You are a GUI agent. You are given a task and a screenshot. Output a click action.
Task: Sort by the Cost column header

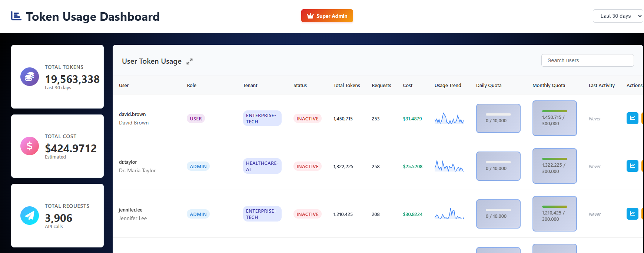click(x=408, y=85)
